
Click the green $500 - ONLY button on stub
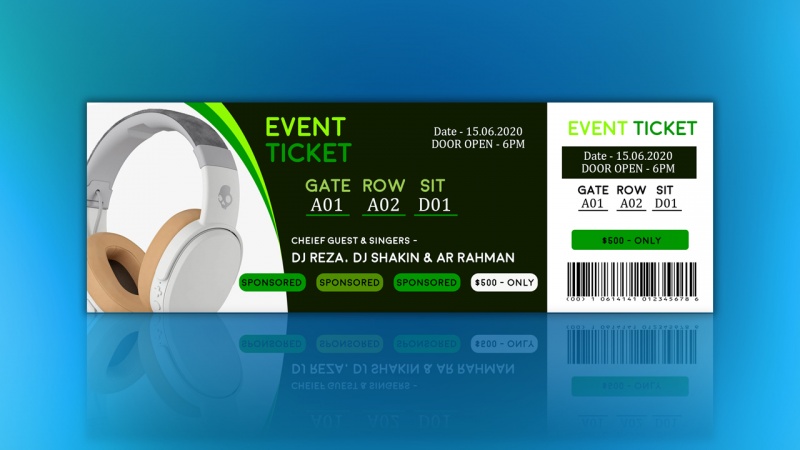pyautogui.click(x=630, y=240)
